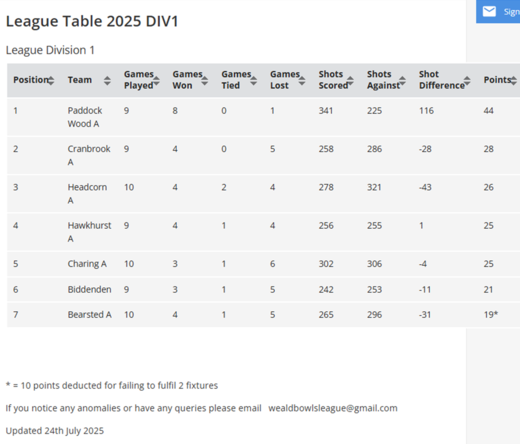
Task: Sort table by the Team column arrows
Action: pyautogui.click(x=107, y=80)
